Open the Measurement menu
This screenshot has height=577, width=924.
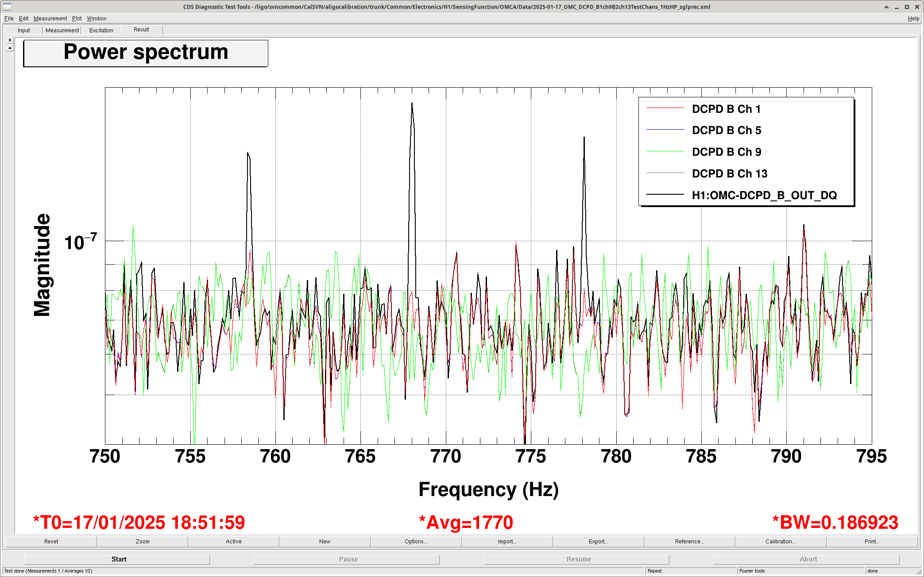point(50,18)
